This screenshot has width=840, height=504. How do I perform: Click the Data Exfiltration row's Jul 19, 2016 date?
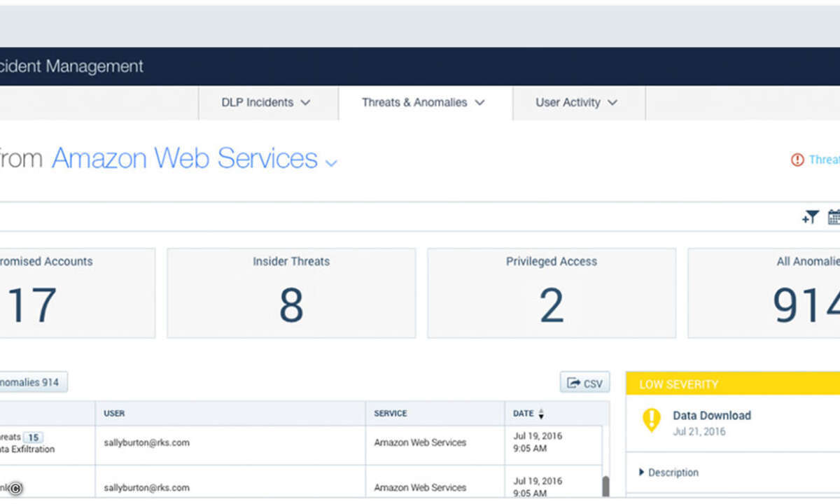pyautogui.click(x=538, y=436)
